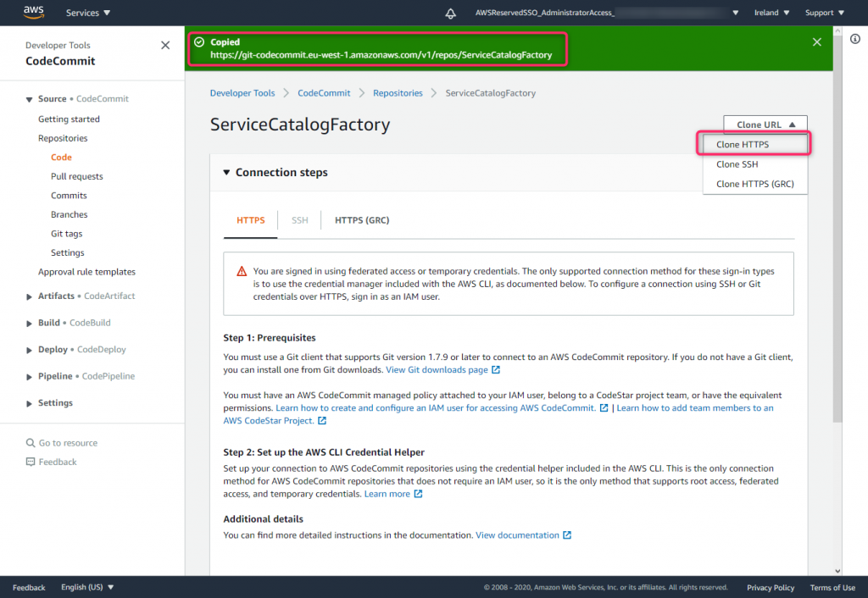Open Code in the sidebar
The width and height of the screenshot is (868, 598).
61,157
